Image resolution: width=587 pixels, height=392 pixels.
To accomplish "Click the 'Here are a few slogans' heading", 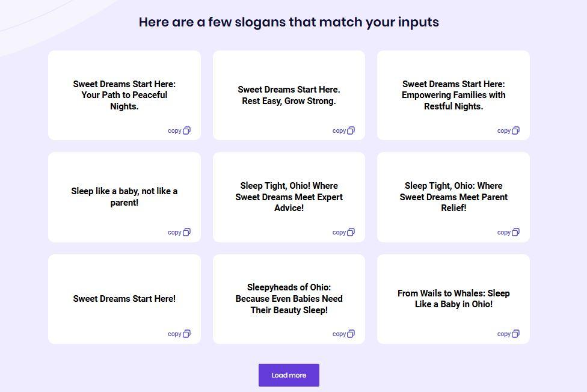I will (289, 22).
